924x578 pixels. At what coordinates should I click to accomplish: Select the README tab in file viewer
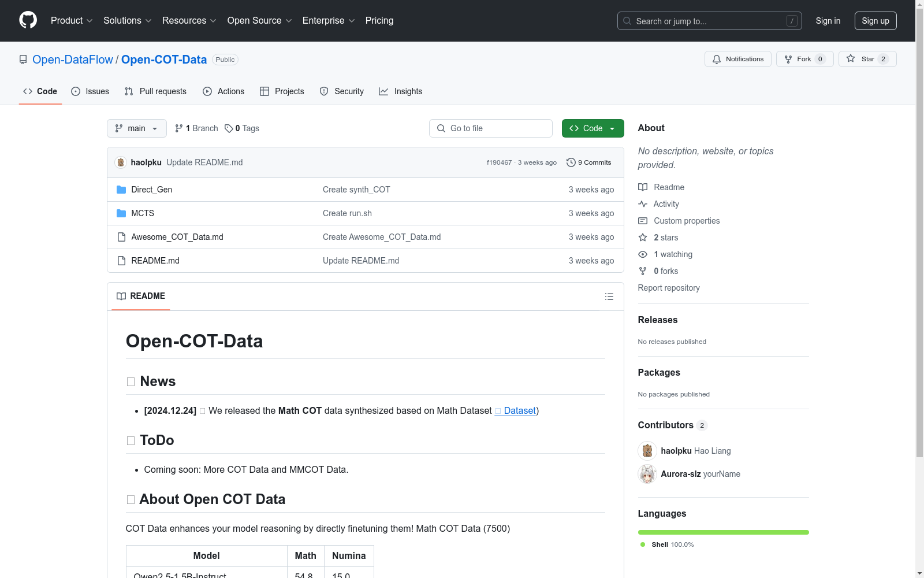tap(141, 296)
